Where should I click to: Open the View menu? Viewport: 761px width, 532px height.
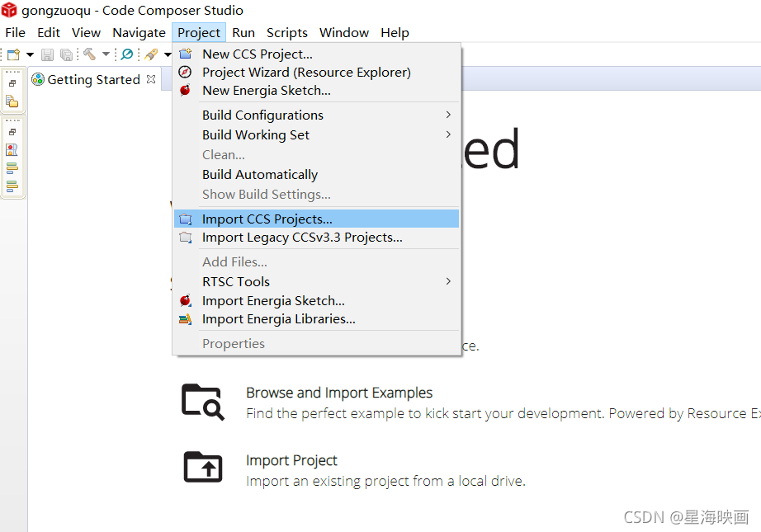[x=87, y=32]
